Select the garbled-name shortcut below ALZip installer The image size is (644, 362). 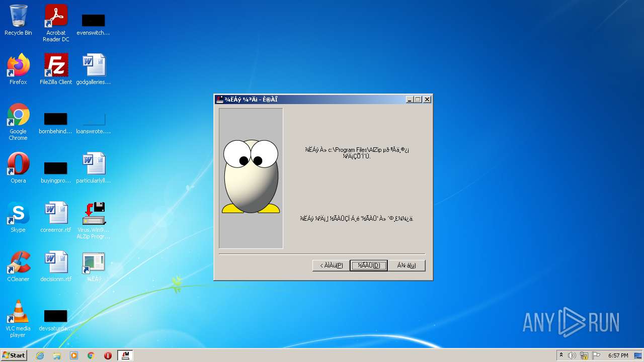(94, 266)
